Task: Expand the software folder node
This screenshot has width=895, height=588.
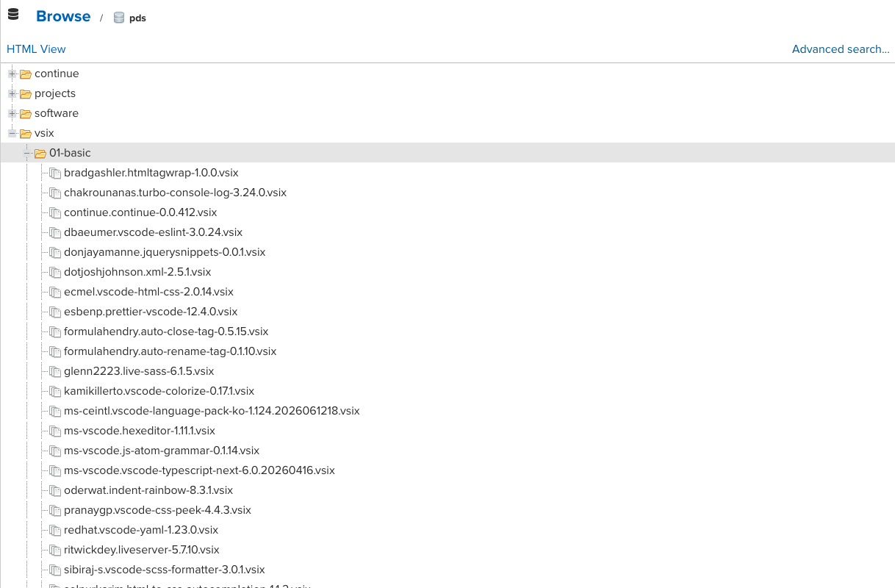Action: pos(12,113)
